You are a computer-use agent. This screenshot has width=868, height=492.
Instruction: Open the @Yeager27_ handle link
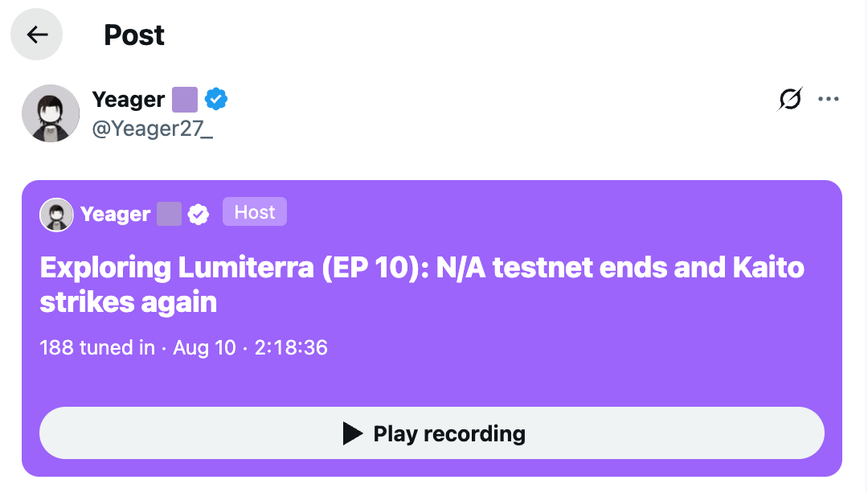click(x=152, y=129)
